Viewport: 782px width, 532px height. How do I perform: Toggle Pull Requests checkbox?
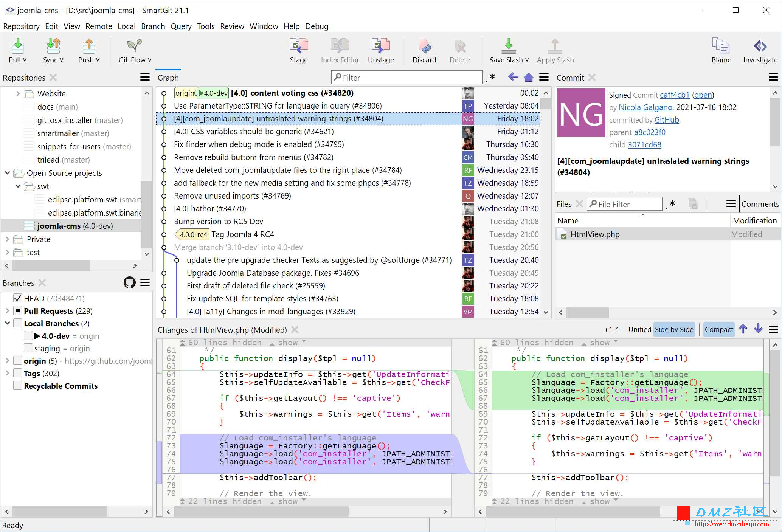(17, 311)
